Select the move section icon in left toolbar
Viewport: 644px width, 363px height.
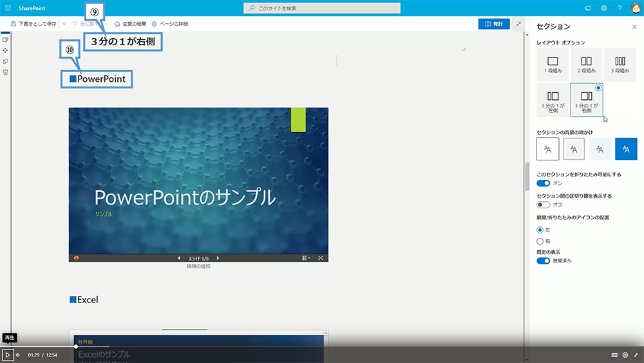(5, 50)
